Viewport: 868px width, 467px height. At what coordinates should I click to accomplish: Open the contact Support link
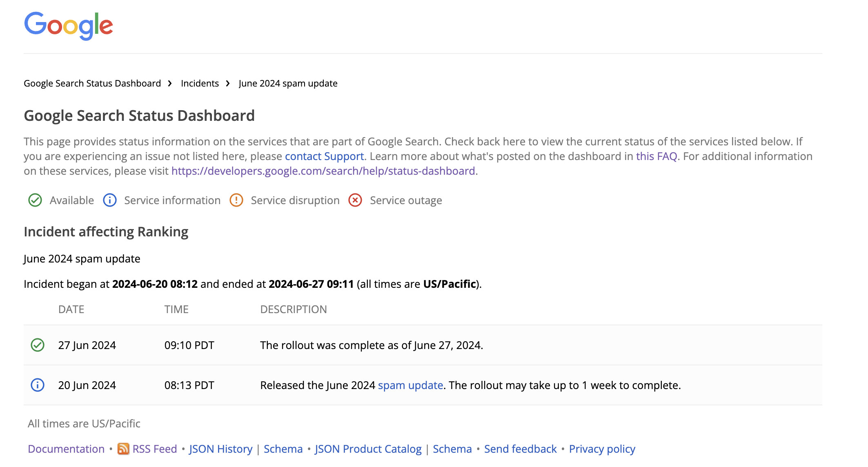point(325,156)
